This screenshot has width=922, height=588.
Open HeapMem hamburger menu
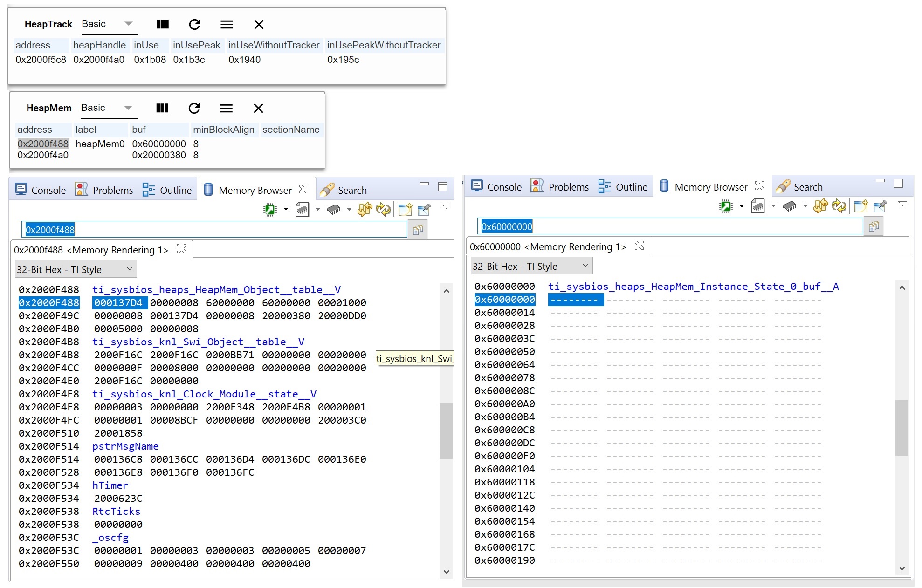tap(226, 108)
